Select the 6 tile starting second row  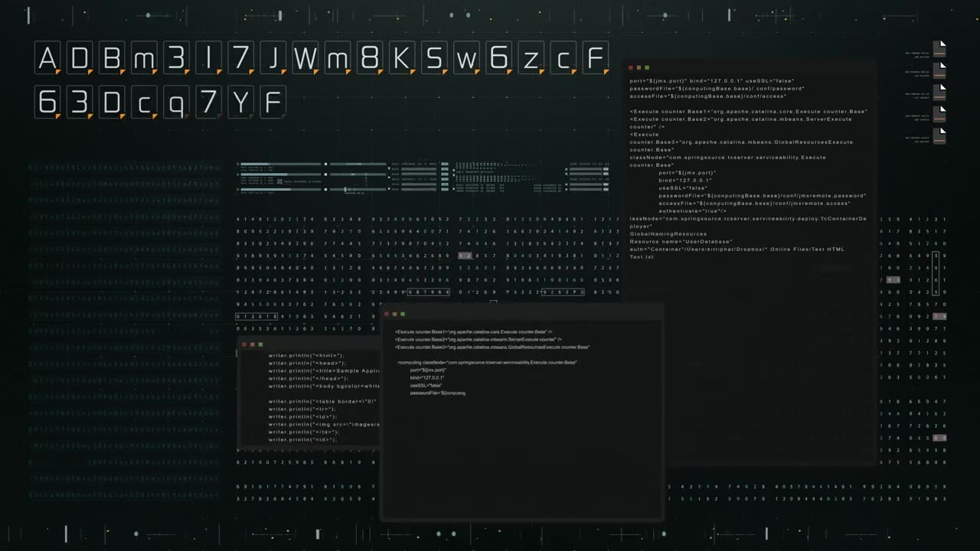pyautogui.click(x=47, y=102)
